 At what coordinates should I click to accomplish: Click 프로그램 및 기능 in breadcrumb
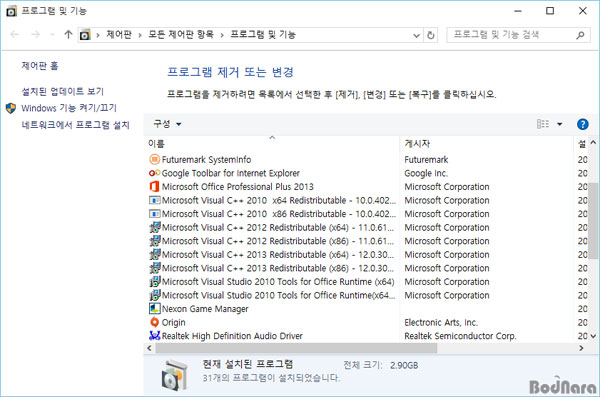(x=263, y=35)
